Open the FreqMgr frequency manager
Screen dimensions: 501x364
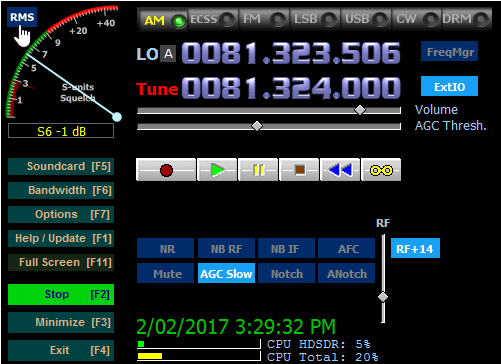pos(449,51)
